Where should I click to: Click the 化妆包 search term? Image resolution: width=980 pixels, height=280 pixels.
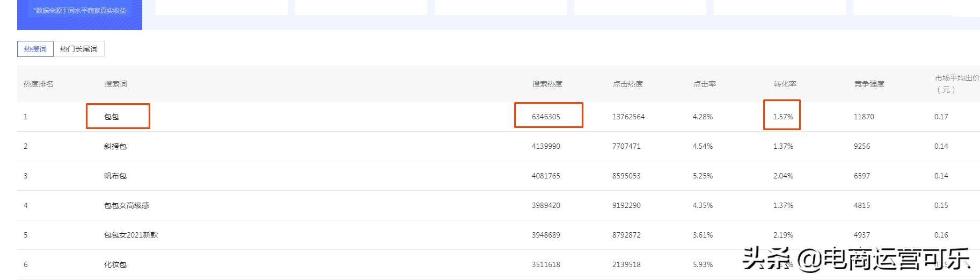coord(115,264)
